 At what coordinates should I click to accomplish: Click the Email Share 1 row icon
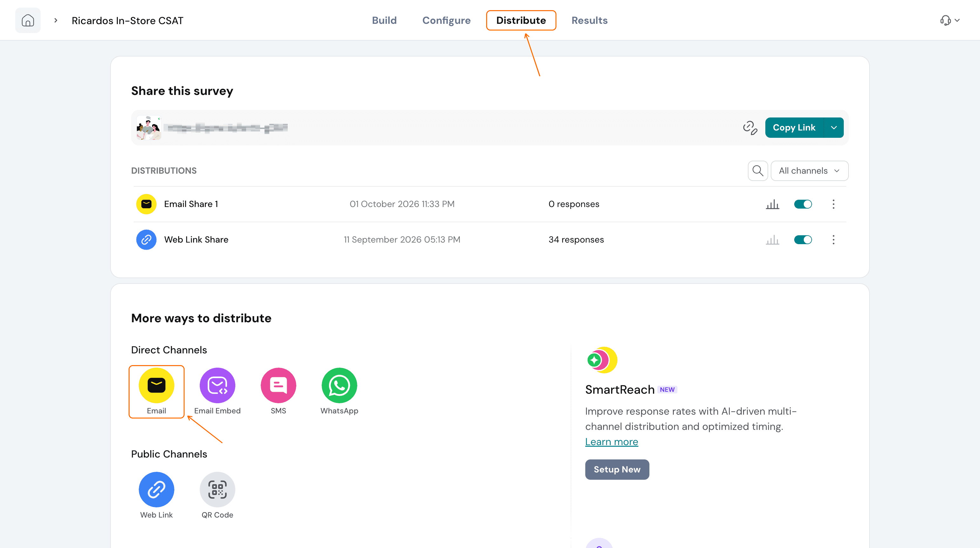tap(146, 204)
